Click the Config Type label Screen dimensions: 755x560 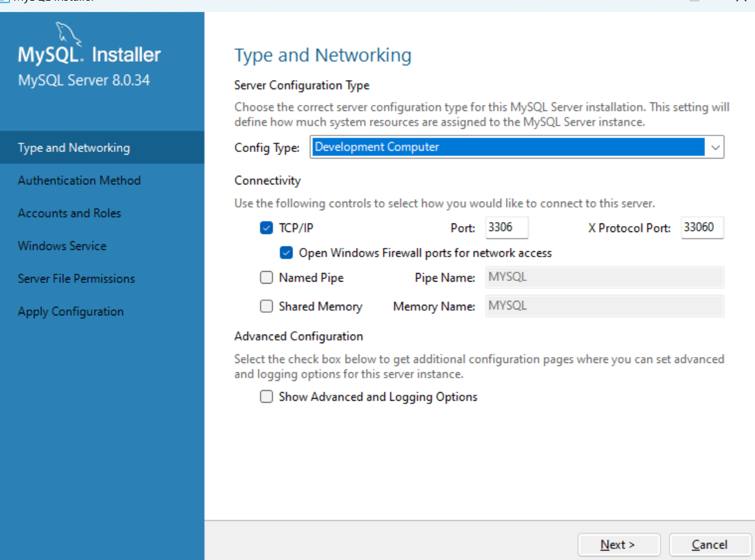click(x=267, y=147)
